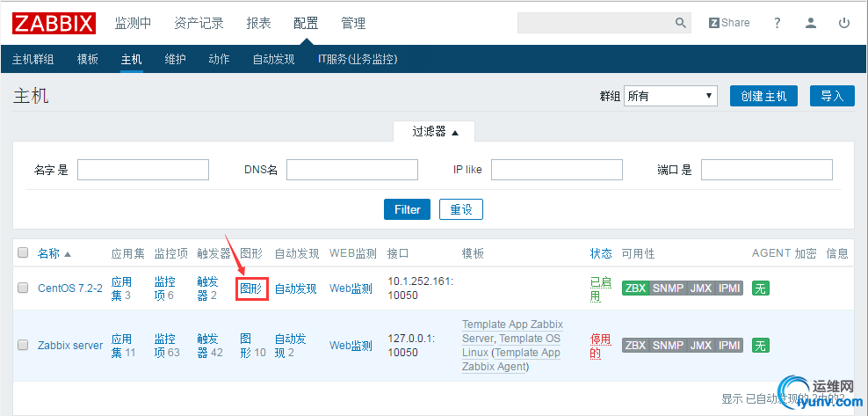This screenshot has width=868, height=416.
Task: Open Web监测 link for CentOS 7.2-2
Action: 351,288
